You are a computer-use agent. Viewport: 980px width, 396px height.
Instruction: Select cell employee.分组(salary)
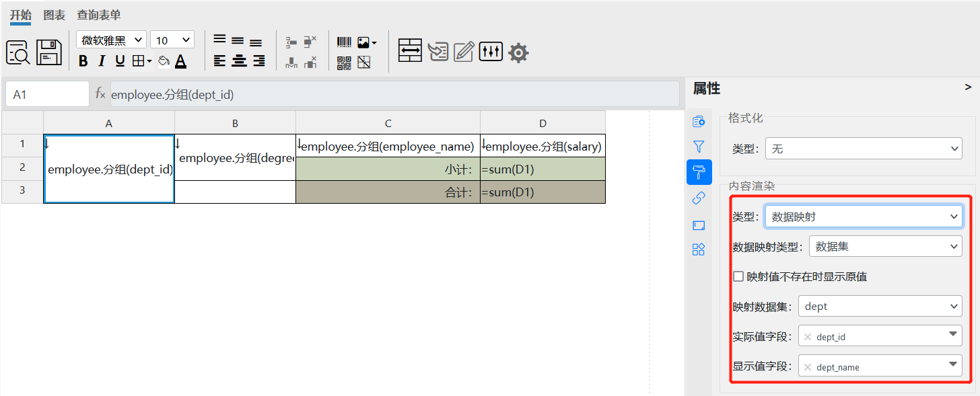coord(542,146)
